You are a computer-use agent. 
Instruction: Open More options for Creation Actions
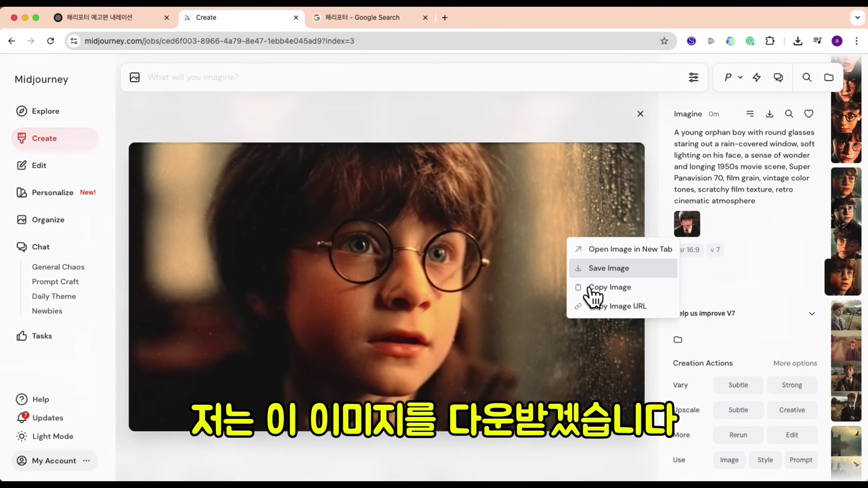point(795,363)
